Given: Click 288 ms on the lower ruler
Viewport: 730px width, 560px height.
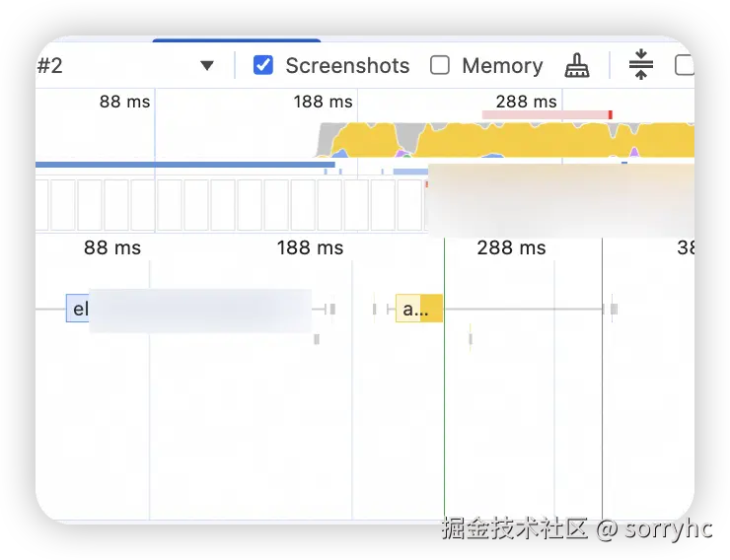Looking at the screenshot, I should coord(511,247).
